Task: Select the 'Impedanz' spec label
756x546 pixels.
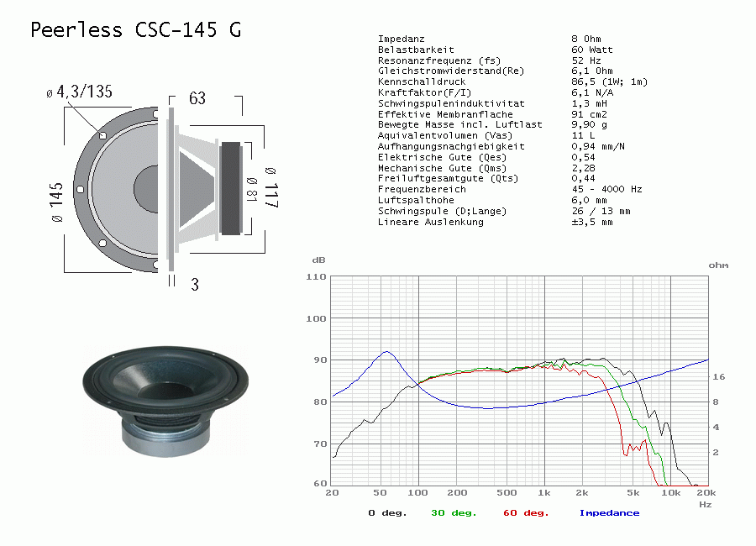Action: (x=402, y=39)
